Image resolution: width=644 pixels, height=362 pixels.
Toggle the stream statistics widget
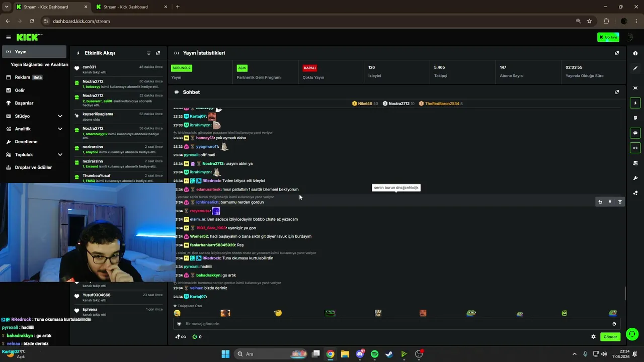(635, 148)
